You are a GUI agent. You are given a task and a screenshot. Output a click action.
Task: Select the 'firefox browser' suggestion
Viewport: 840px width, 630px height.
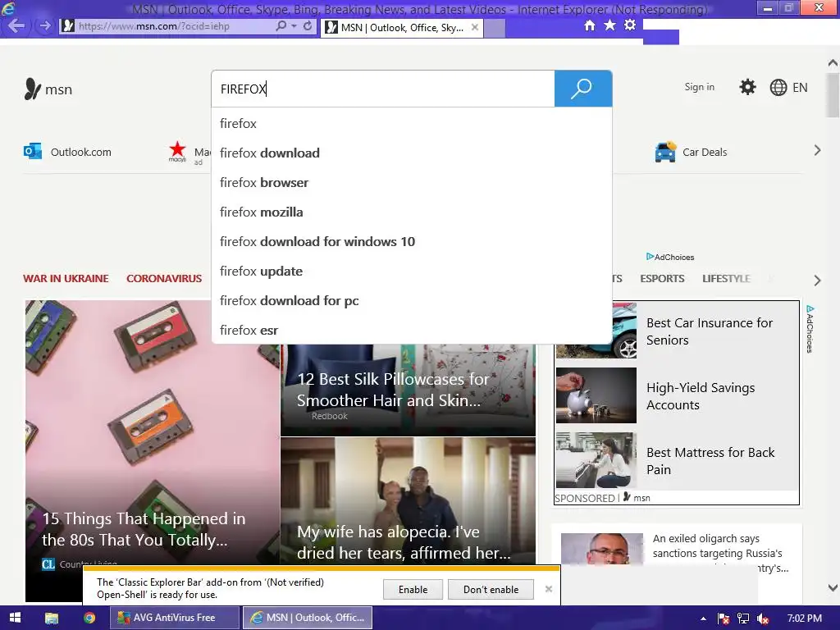click(x=412, y=183)
